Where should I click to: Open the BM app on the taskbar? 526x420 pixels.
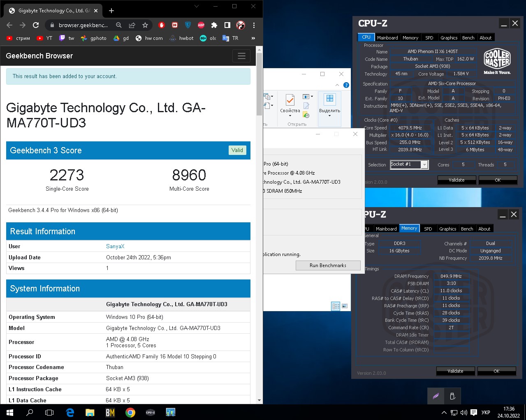pos(110,412)
